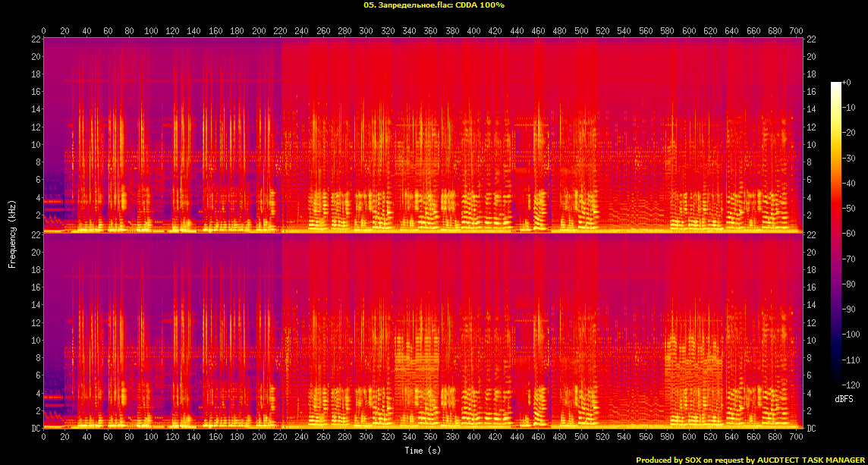Click '520' on the bottom time axis

click(x=602, y=437)
